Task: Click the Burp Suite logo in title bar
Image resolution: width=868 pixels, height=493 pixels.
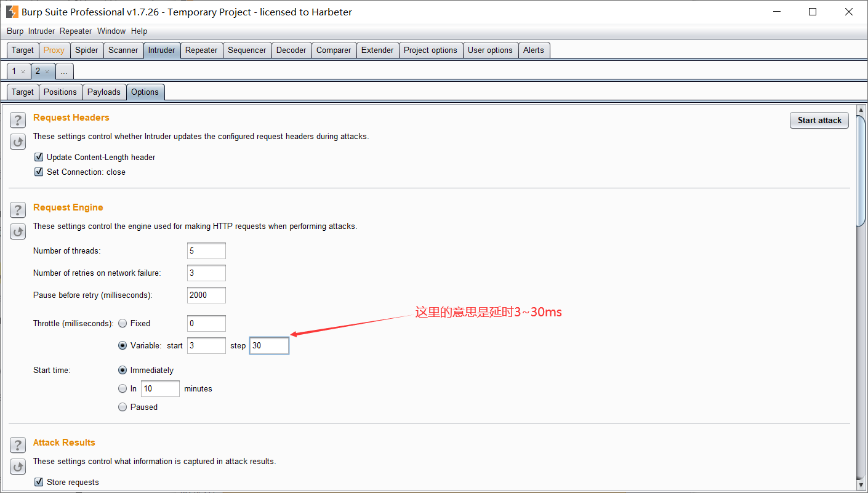Action: click(x=12, y=12)
